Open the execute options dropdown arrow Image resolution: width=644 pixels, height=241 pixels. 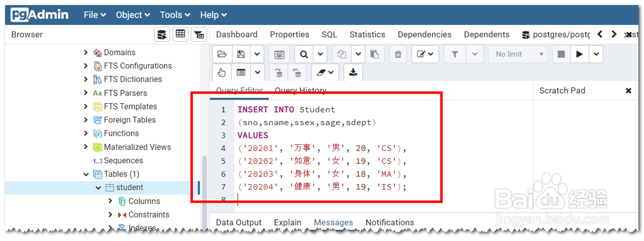coord(596,54)
